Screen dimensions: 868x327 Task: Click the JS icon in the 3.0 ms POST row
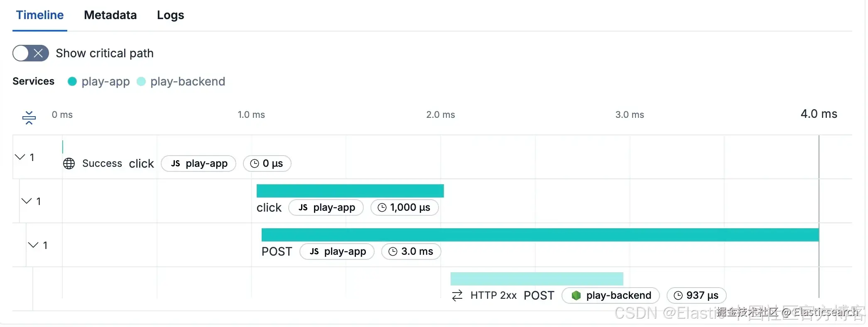tap(314, 251)
